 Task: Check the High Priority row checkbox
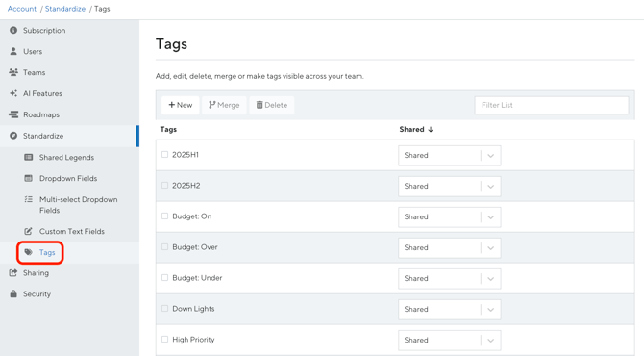click(x=164, y=339)
